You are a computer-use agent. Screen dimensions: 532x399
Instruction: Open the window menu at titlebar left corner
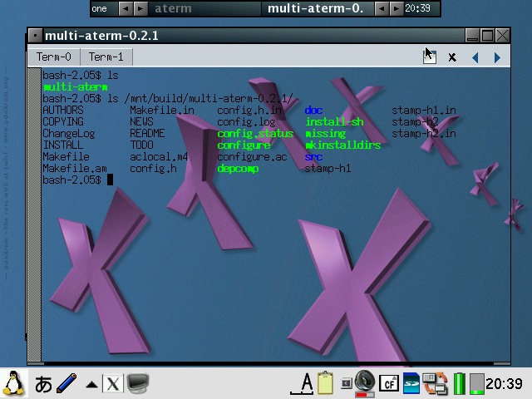point(34,36)
